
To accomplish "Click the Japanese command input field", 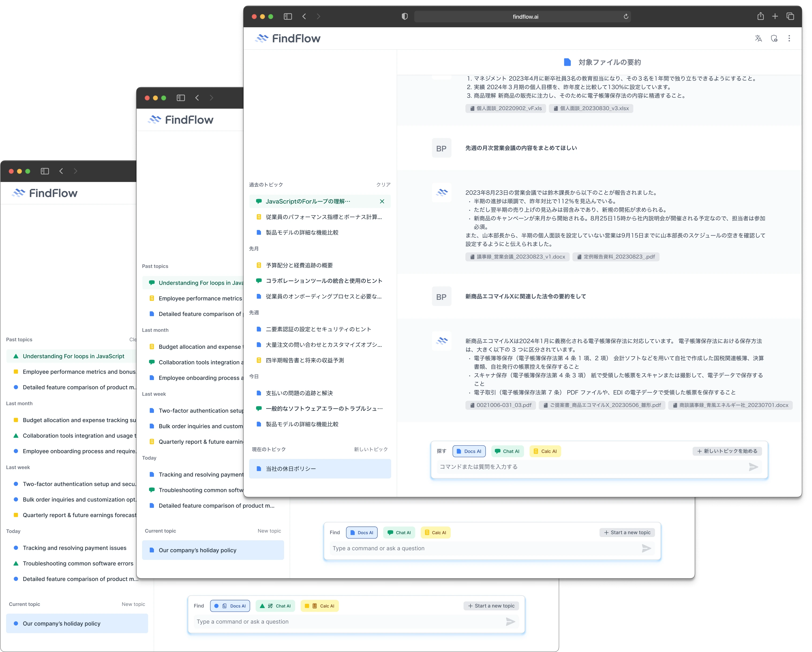I will [x=591, y=467].
